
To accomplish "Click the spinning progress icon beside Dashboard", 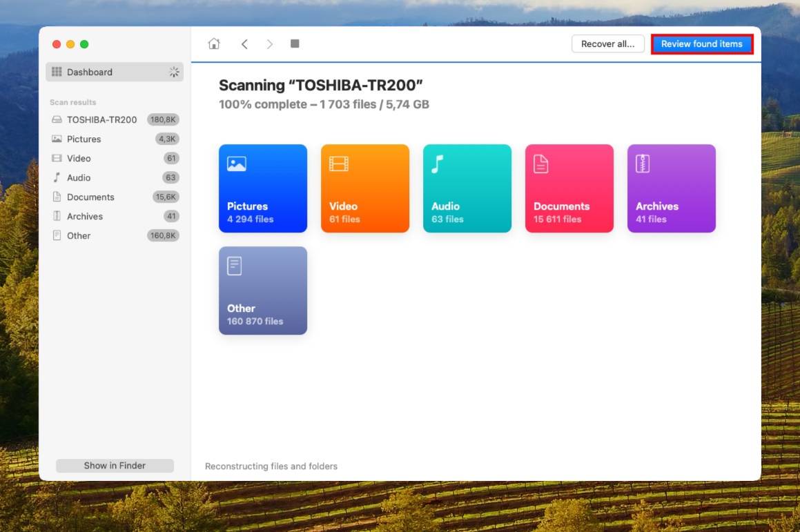I will pyautogui.click(x=174, y=71).
